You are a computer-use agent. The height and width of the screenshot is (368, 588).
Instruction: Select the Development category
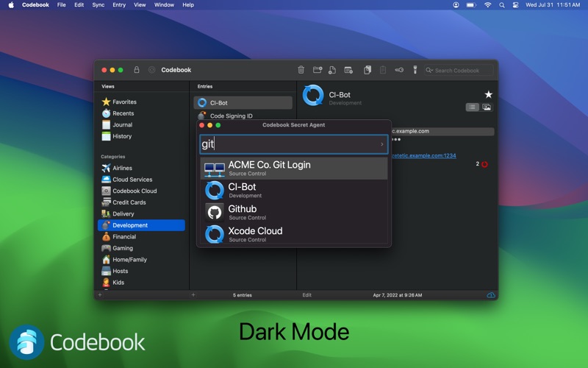(x=141, y=225)
